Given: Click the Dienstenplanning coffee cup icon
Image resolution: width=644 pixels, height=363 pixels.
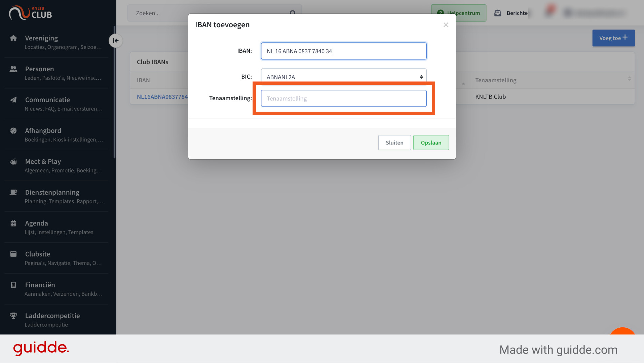Looking at the screenshot, I should [13, 192].
